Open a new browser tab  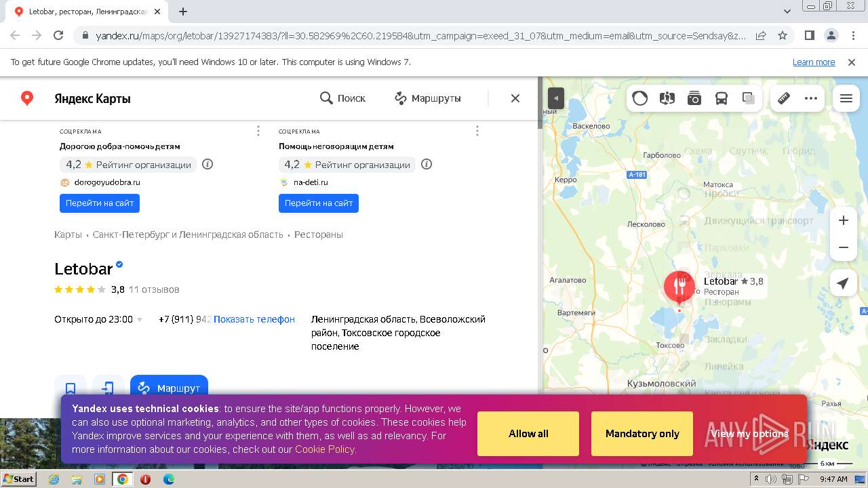[183, 12]
